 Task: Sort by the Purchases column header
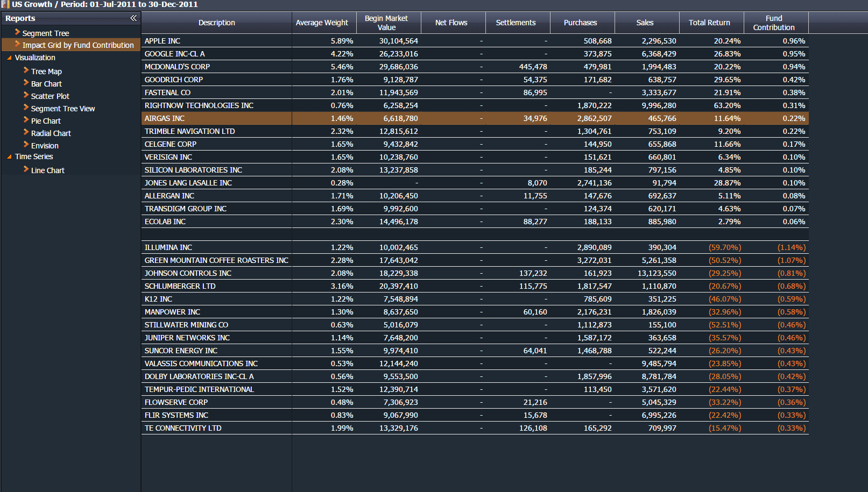(x=583, y=23)
